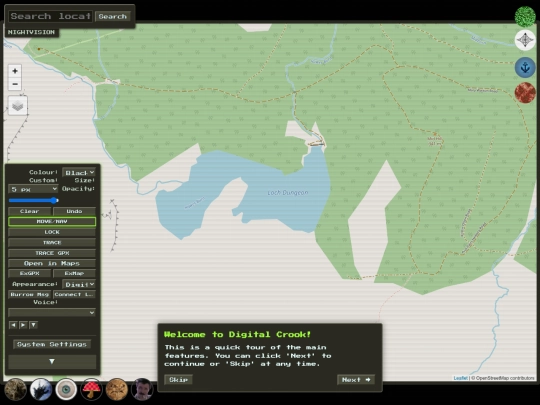Screen dimensions: 540x405
Task: Click the mossy brown avatar icon
Action: pyautogui.click(x=15, y=390)
